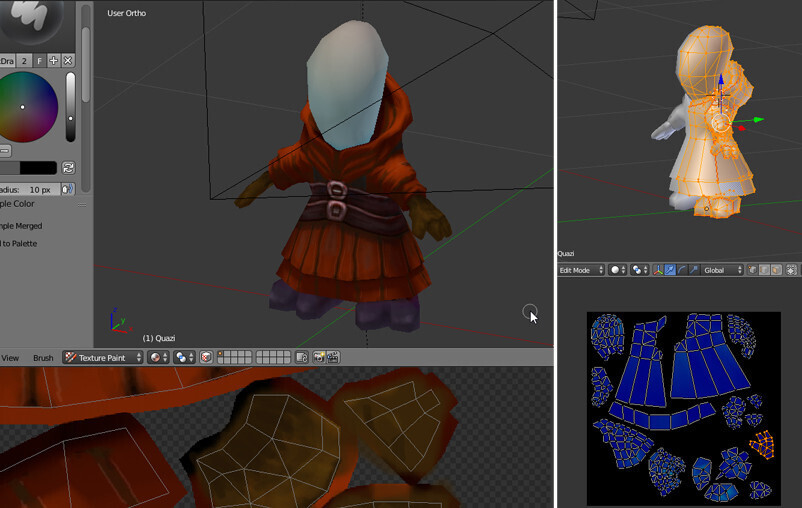Toggle radius pressure sensitivity button

click(68, 189)
